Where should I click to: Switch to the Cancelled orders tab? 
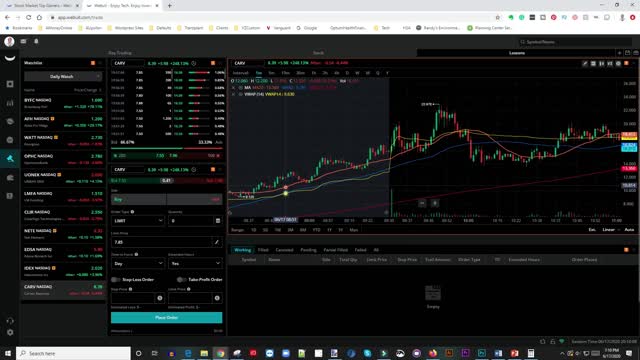pyautogui.click(x=284, y=250)
